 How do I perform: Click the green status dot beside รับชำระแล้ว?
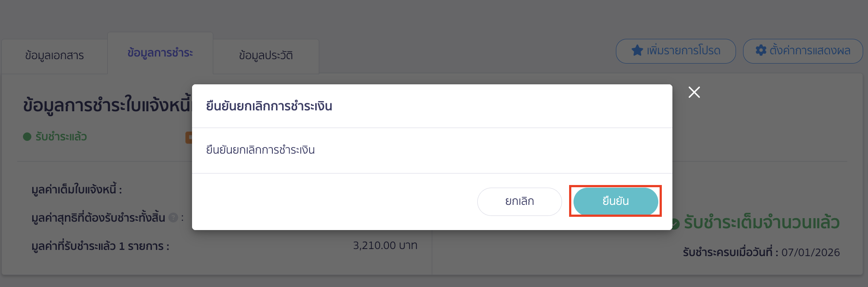(x=27, y=137)
